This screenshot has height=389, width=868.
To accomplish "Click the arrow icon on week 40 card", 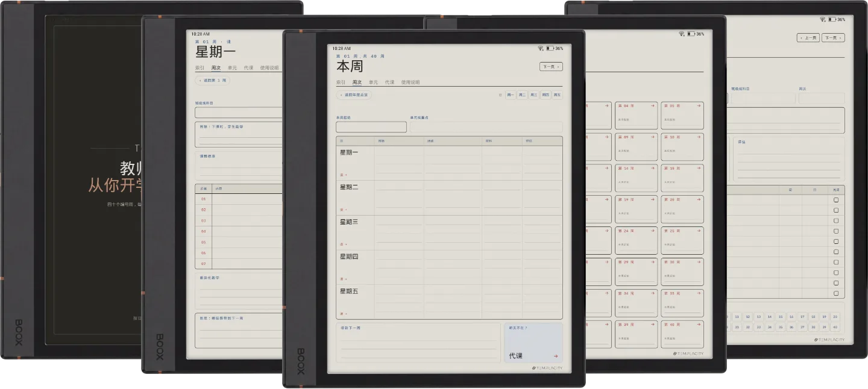I will 699,325.
